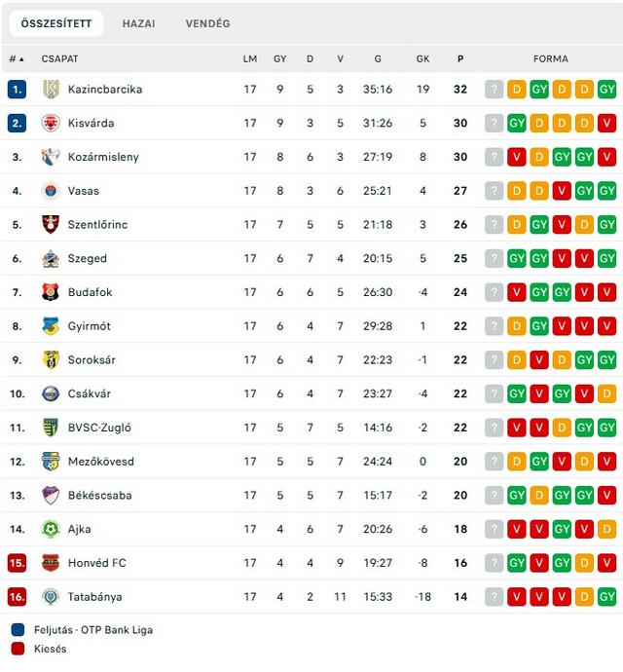Click Kisvárda's latest red V form badge
The height and width of the screenshot is (672, 623).
click(606, 123)
